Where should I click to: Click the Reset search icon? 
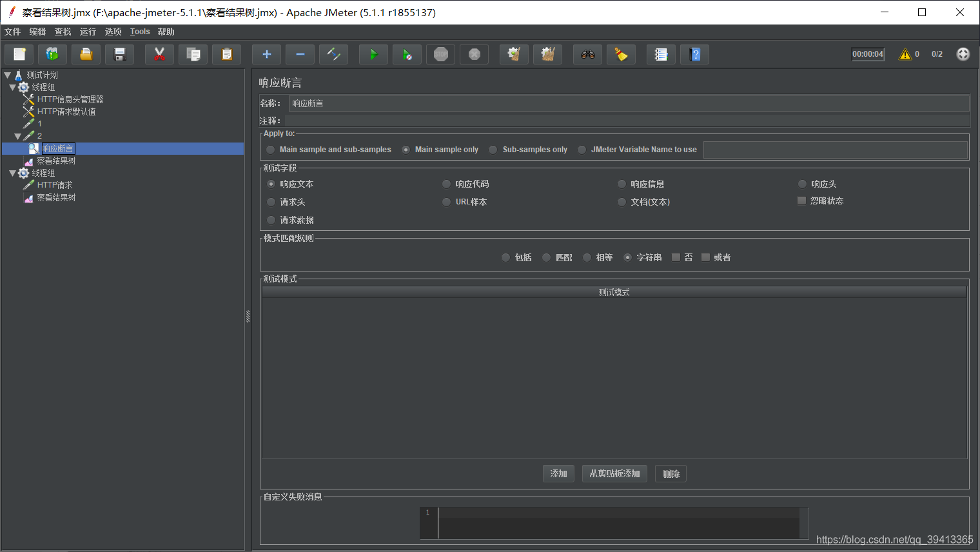(x=621, y=55)
